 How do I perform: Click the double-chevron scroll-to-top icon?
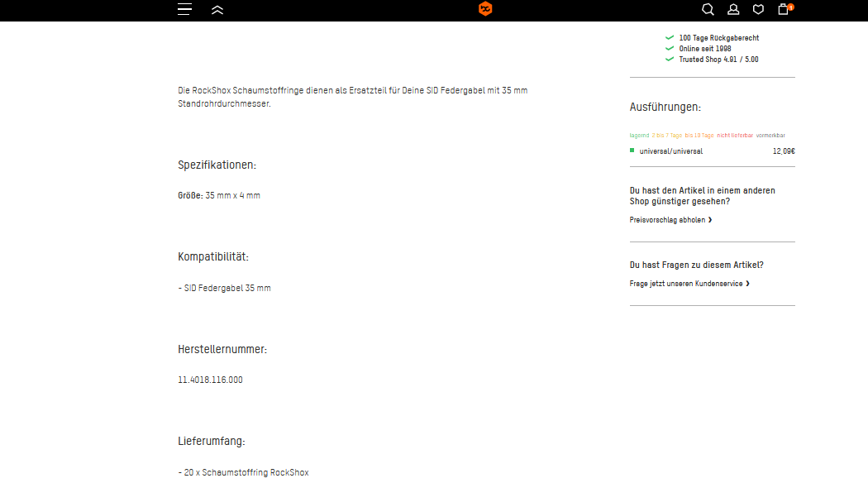pyautogui.click(x=217, y=10)
